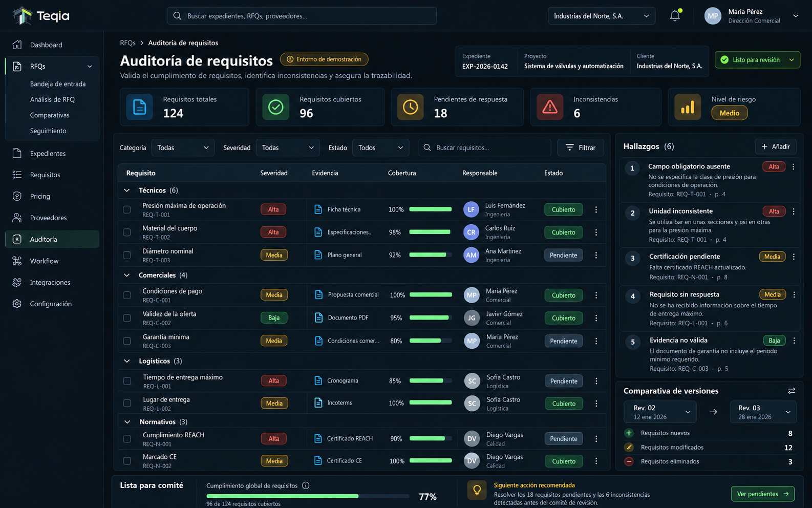Open the Cronograma document icon
The height and width of the screenshot is (508, 812).
pos(318,380)
